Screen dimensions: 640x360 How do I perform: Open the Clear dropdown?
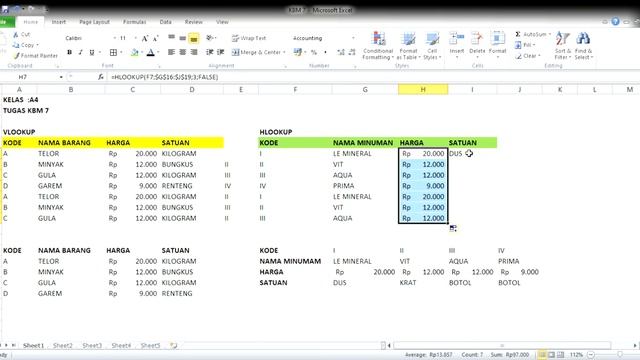tap(527, 56)
